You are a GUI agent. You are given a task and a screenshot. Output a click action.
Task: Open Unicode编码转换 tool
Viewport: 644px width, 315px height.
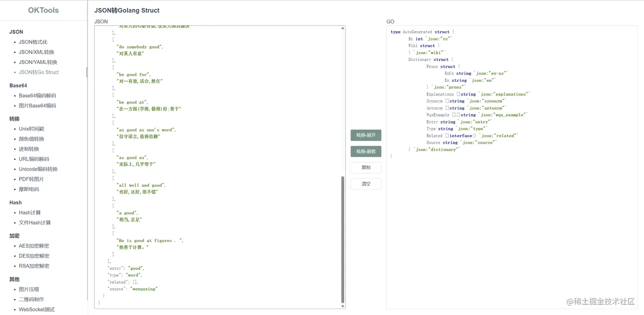click(38, 169)
